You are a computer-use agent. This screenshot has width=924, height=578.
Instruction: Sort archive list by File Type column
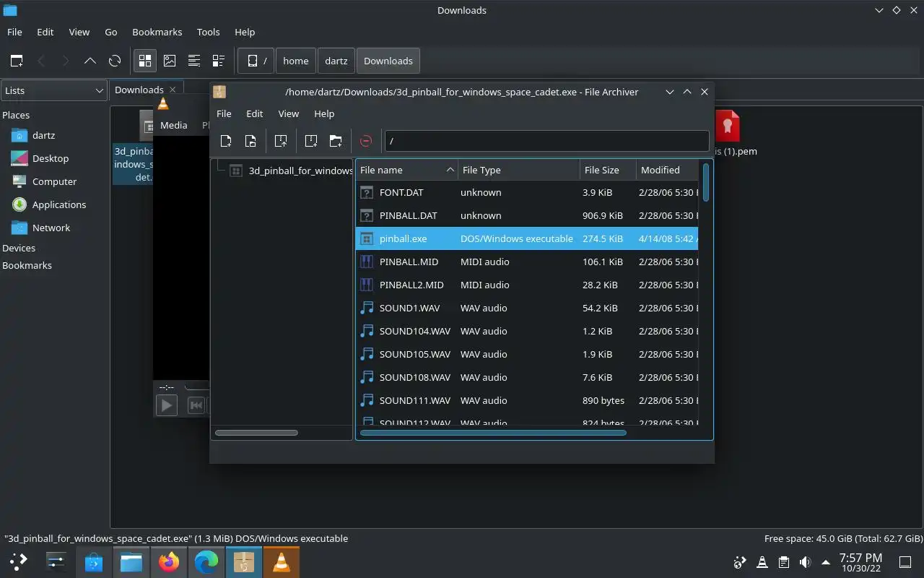tap(519, 170)
